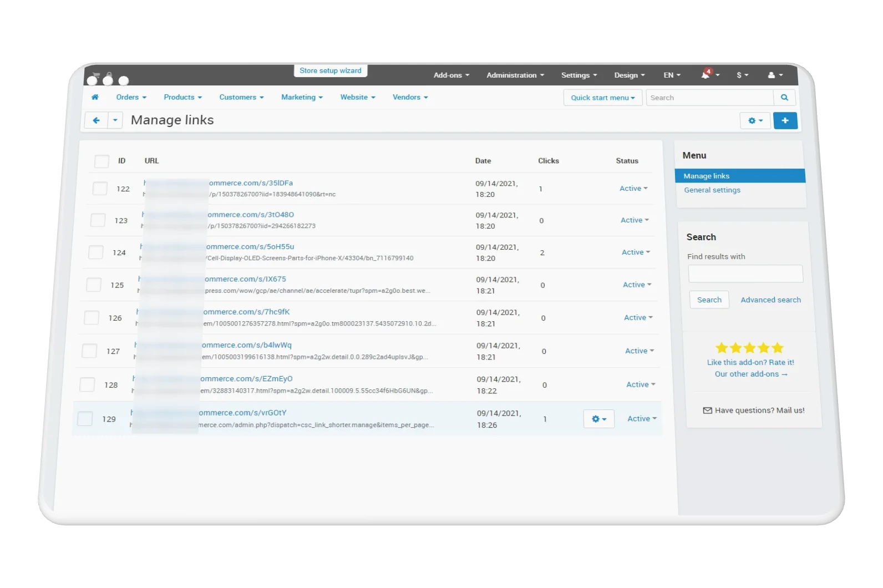This screenshot has height=588, width=883.
Task: Click the magnifier search icon button
Action: pyautogui.click(x=784, y=98)
